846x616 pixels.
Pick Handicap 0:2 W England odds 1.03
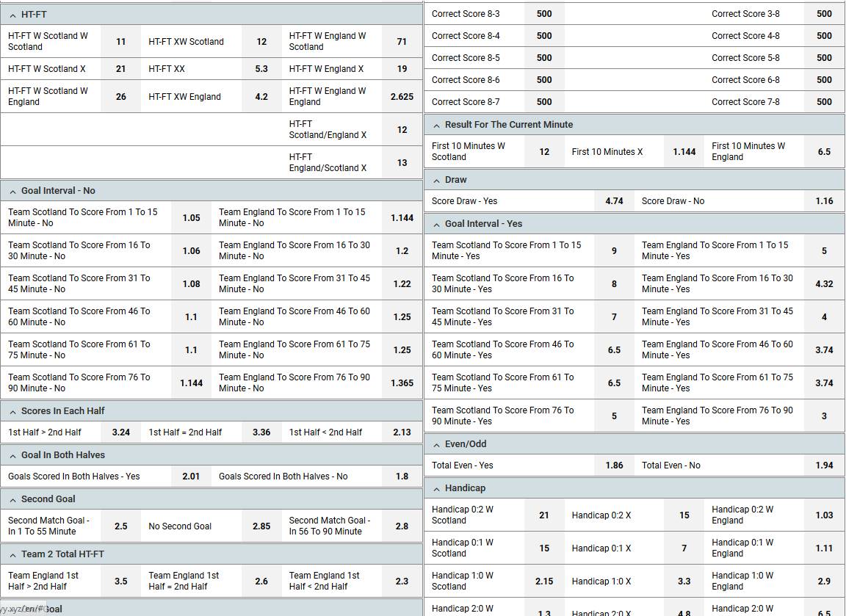pos(825,515)
